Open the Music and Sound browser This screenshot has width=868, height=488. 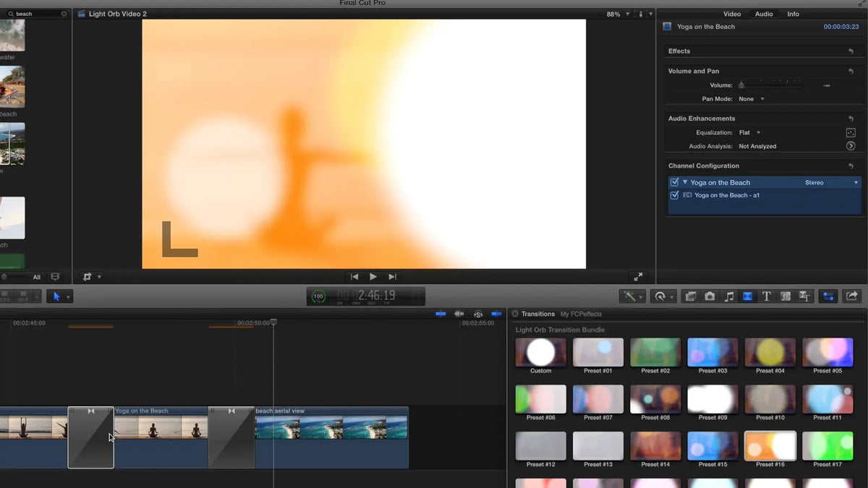pyautogui.click(x=729, y=296)
